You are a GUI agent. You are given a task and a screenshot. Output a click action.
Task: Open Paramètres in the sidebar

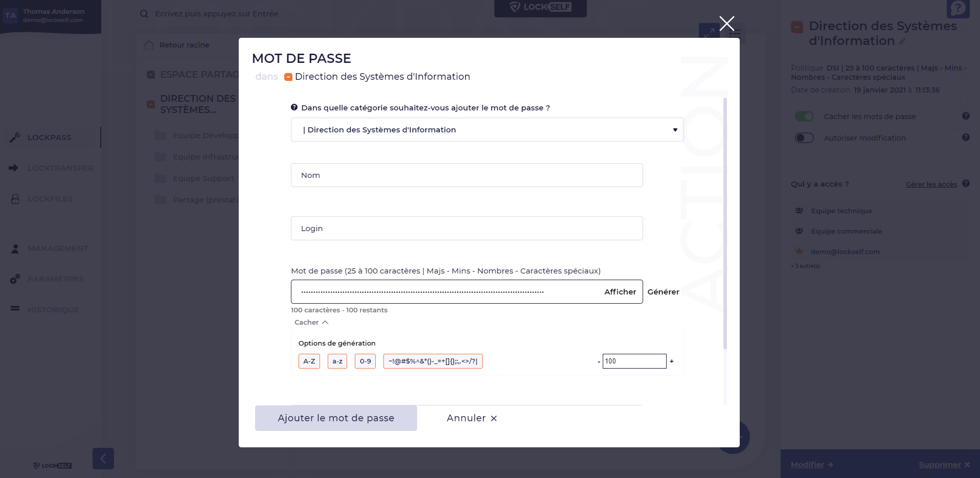pos(56,279)
